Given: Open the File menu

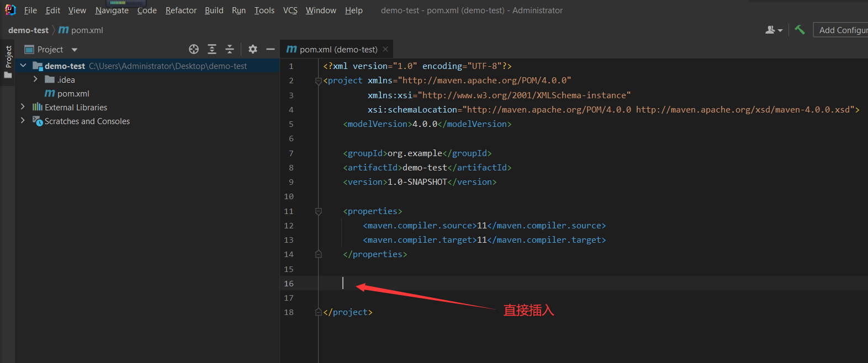Looking at the screenshot, I should [30, 10].
